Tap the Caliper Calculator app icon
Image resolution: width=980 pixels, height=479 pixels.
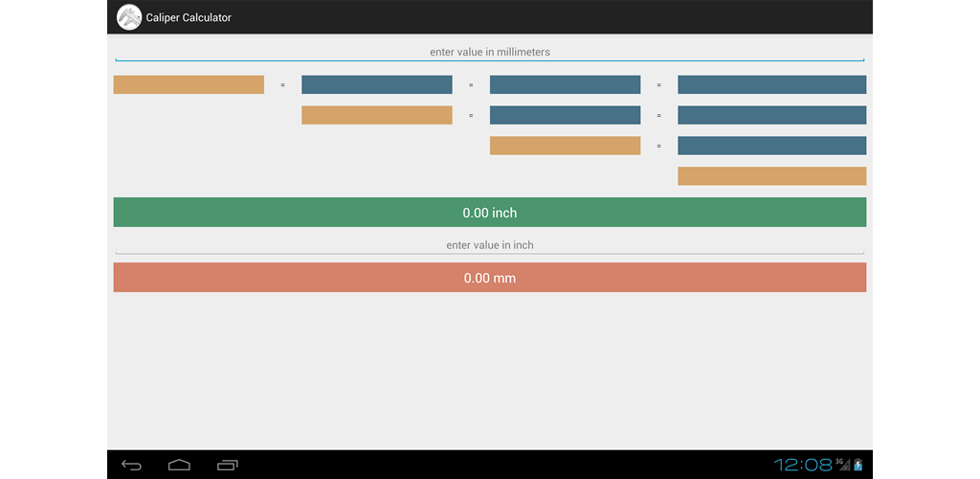point(129,17)
